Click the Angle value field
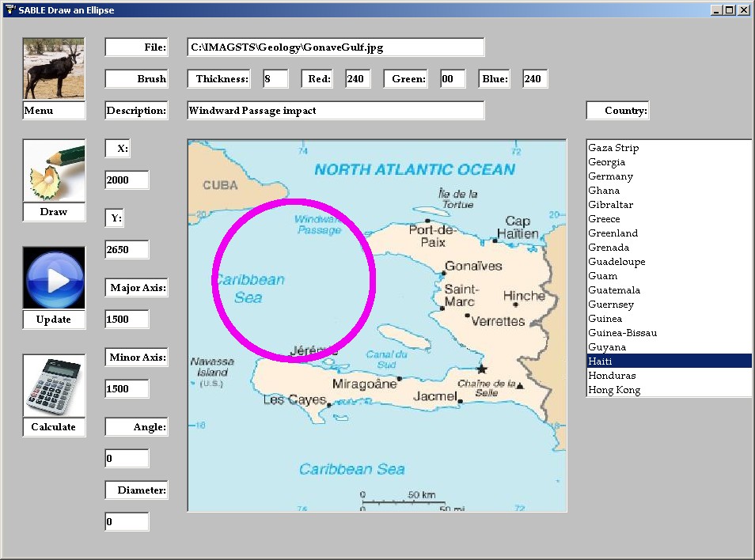Screen dimensions: 755x560 127,459
